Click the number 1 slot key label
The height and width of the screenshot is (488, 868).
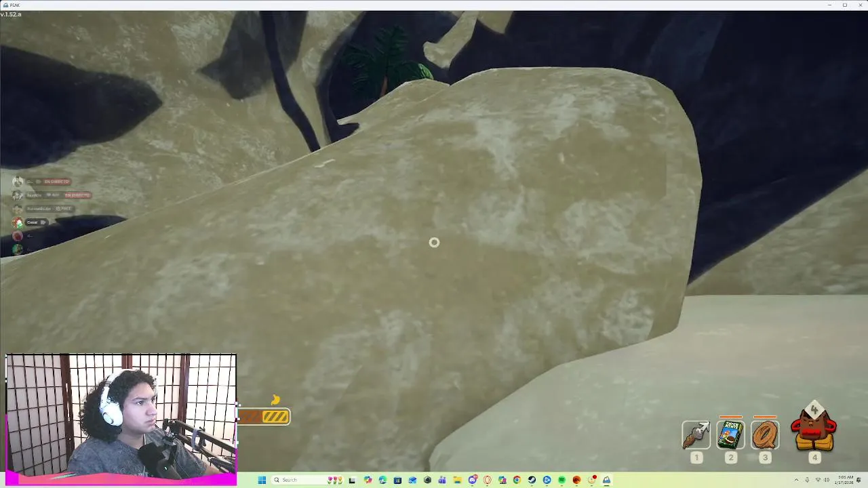(696, 457)
